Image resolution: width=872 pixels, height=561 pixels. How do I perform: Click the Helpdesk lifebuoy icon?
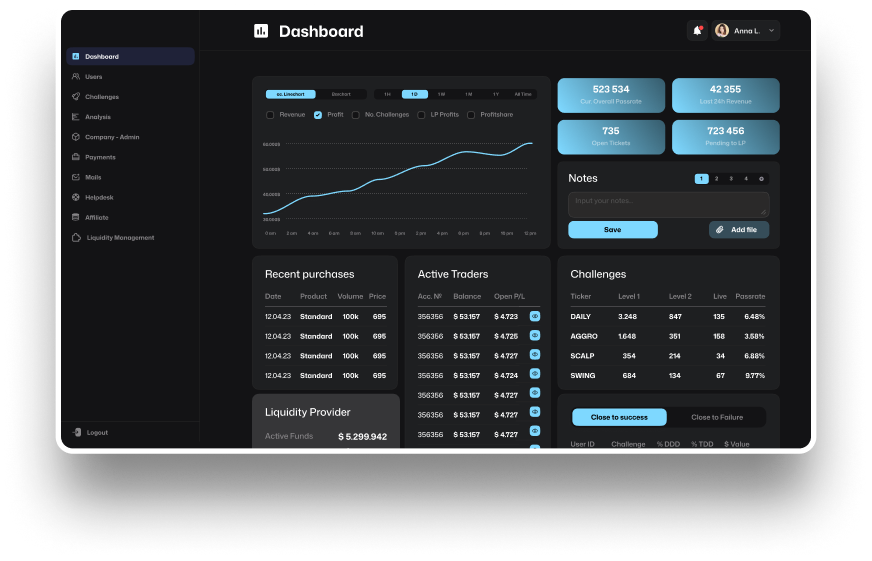76,197
